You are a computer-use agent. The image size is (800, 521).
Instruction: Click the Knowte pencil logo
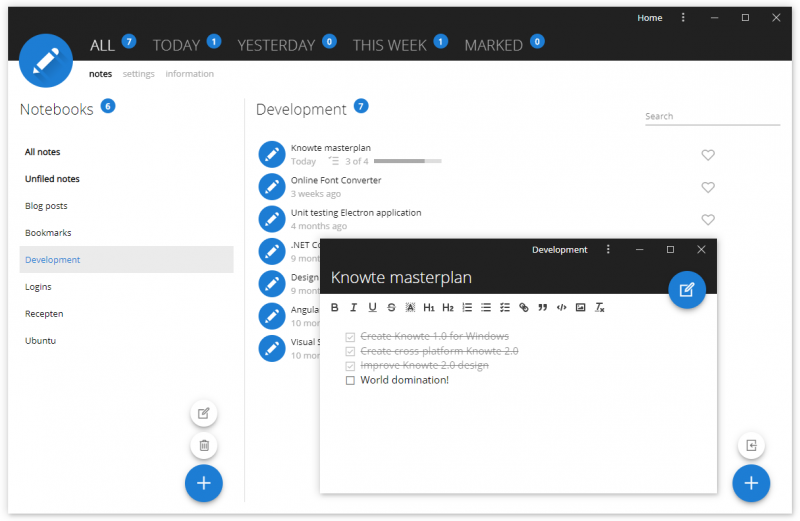click(x=46, y=61)
